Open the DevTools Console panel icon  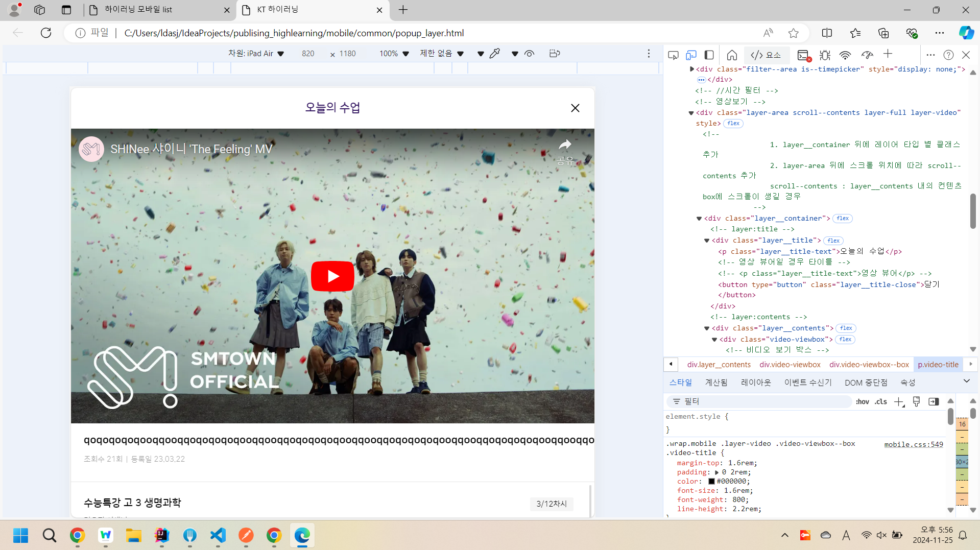[804, 55]
